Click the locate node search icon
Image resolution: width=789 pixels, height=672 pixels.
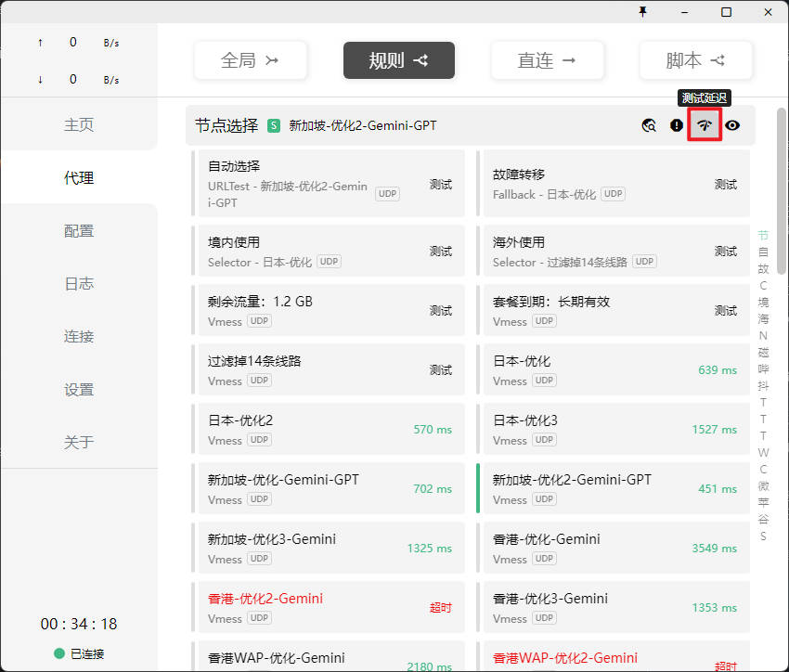[649, 125]
